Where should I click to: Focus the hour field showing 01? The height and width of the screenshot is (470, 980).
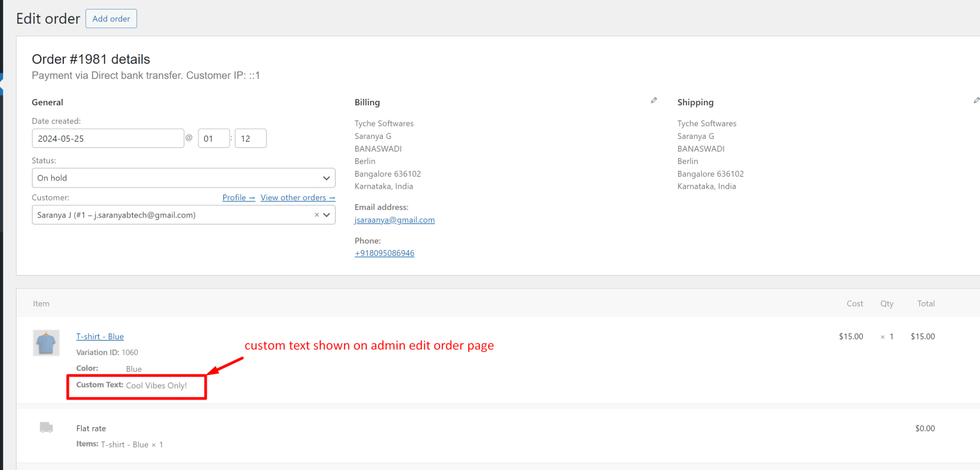click(x=214, y=138)
